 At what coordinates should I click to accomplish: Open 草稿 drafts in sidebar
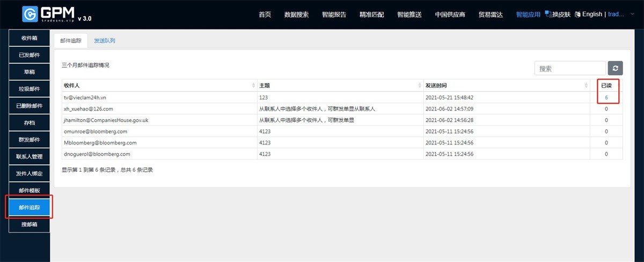click(x=29, y=72)
